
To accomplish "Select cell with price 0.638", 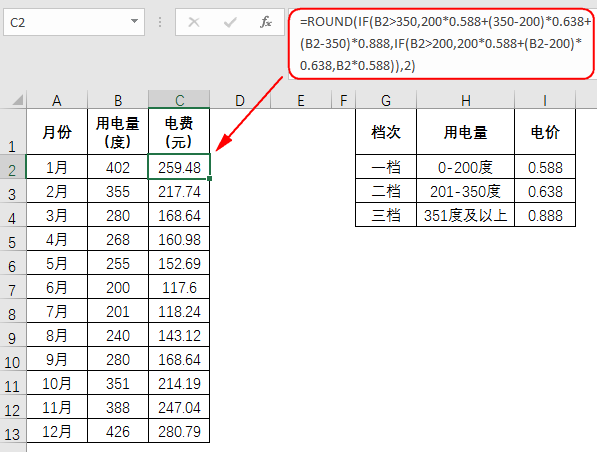I will 545,191.
